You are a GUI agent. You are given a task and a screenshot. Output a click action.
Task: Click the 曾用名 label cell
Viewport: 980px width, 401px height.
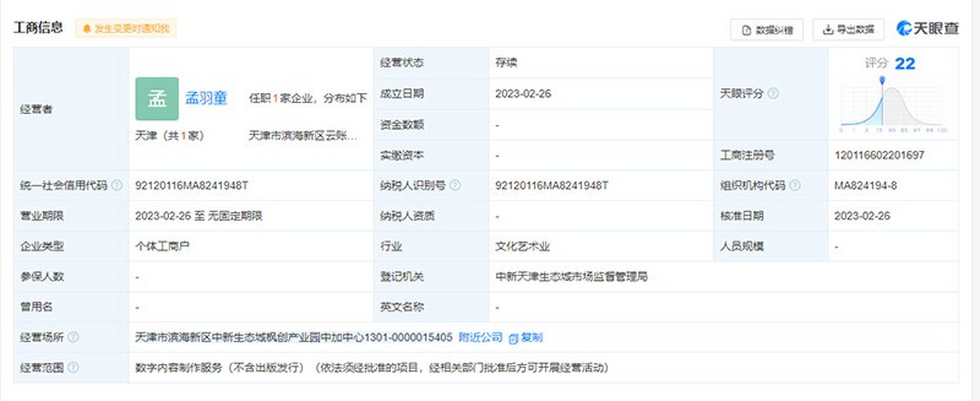71,307
